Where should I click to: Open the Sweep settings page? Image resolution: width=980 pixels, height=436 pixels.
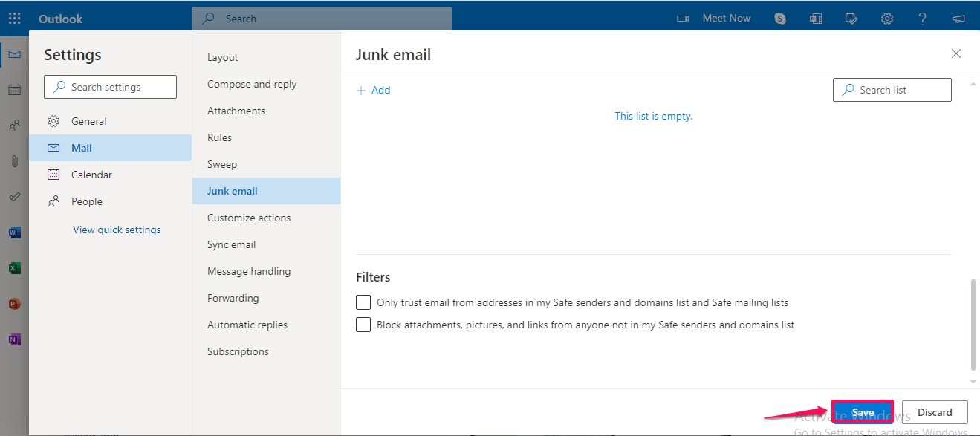pos(221,163)
